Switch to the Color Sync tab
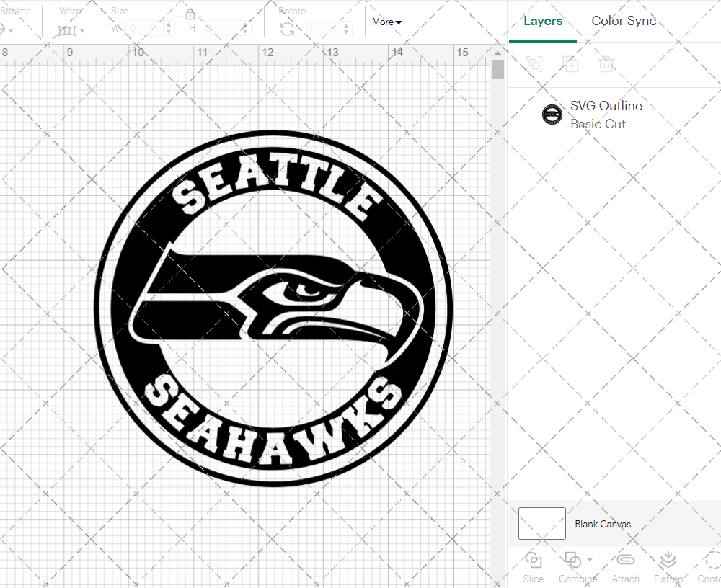The height and width of the screenshot is (588, 721). click(x=624, y=21)
